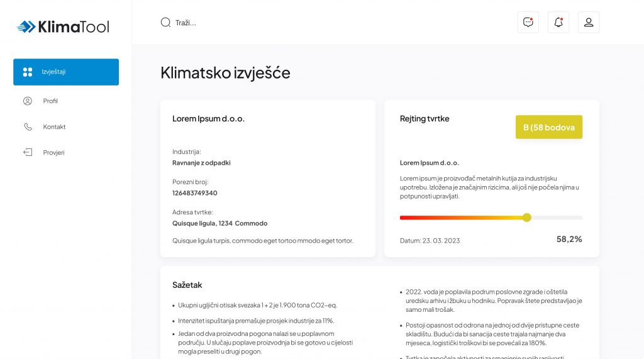Click the KlimaTool logo
Viewport: 644px width, 359px height.
click(63, 26)
